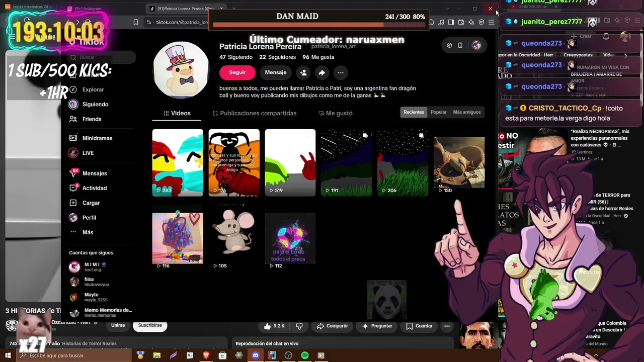This screenshot has height=362, width=644.
Task: Click the Cargar upload plus icon
Action: click(x=73, y=203)
